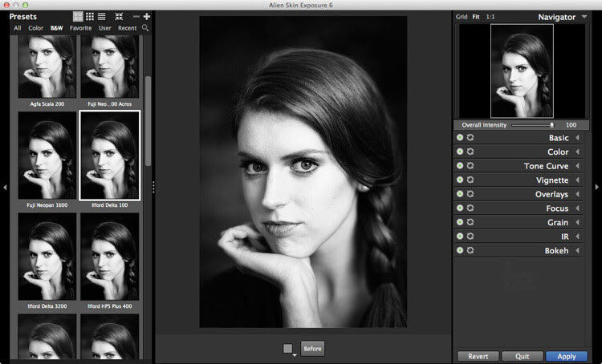Viewport: 602px width, 364px height.
Task: Select the Color presets tab
Action: click(x=36, y=28)
